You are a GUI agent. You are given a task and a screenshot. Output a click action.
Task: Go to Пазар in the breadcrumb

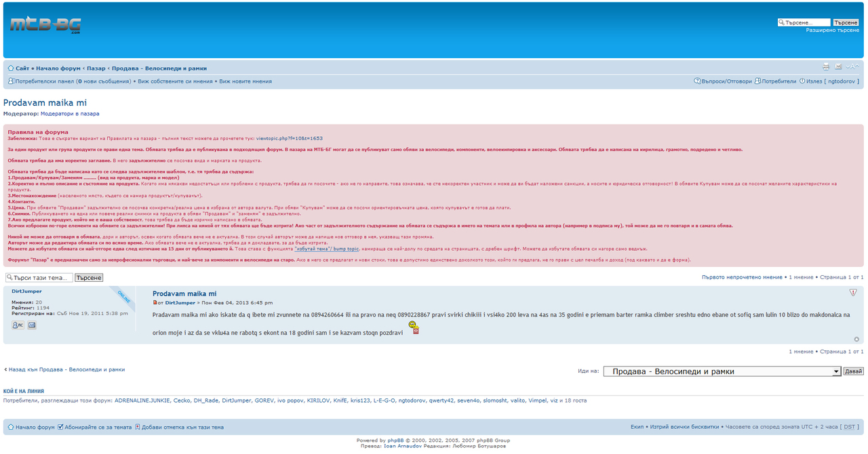pyautogui.click(x=96, y=68)
